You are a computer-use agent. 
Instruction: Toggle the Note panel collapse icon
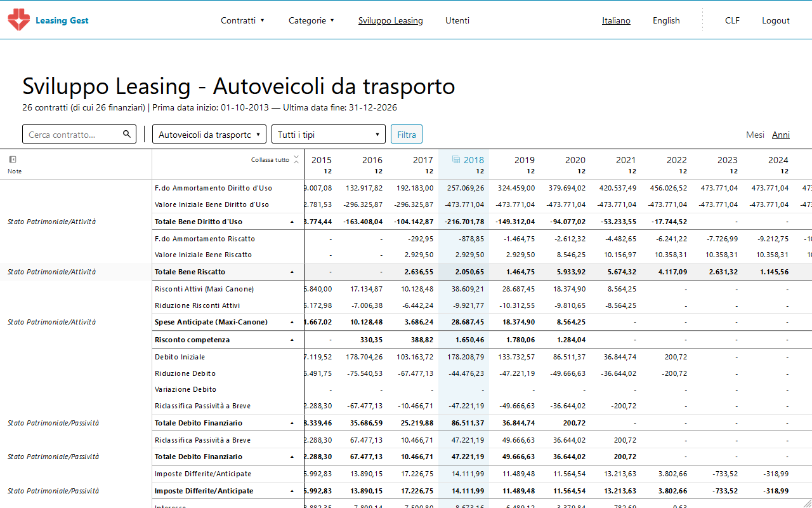[x=12, y=159]
